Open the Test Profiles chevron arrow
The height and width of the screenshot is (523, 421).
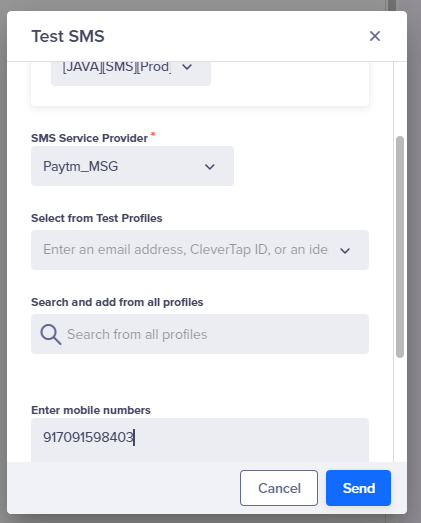(345, 250)
